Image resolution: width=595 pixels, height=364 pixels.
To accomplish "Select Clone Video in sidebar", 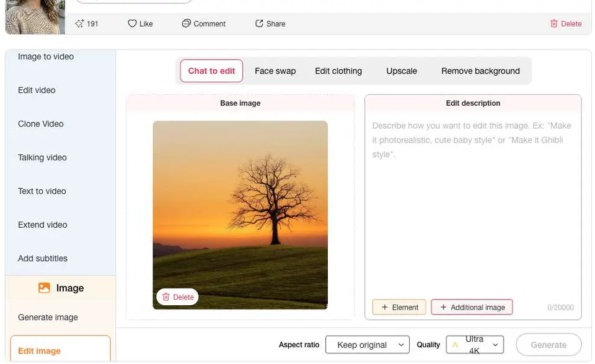I will pyautogui.click(x=41, y=124).
